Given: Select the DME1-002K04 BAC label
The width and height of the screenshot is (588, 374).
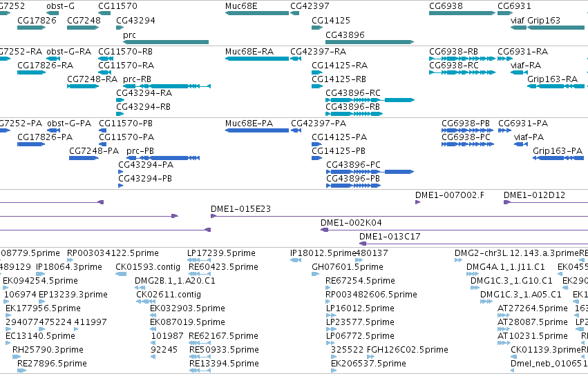Looking at the screenshot, I should pos(351,223).
